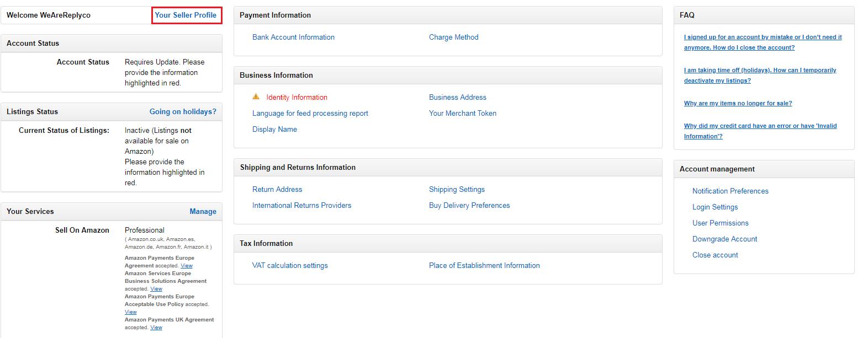Viewport: 868px width, 338px height.
Task: Click the Identity Information warning icon
Action: [256, 96]
